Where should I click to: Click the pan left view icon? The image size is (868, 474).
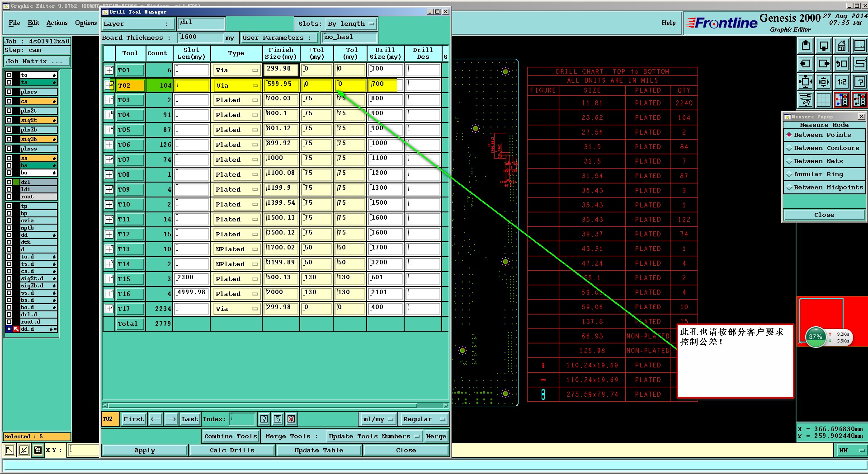[805, 64]
